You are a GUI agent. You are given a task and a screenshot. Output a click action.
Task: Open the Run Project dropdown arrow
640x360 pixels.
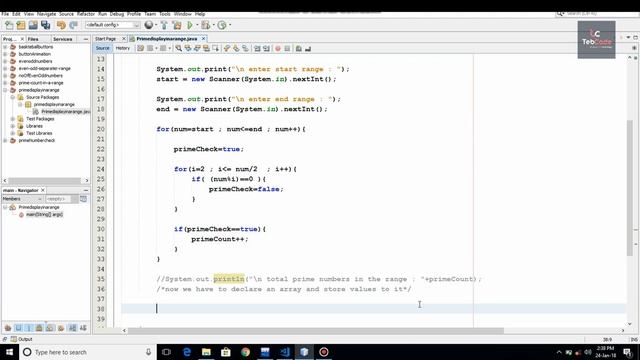pos(197,25)
